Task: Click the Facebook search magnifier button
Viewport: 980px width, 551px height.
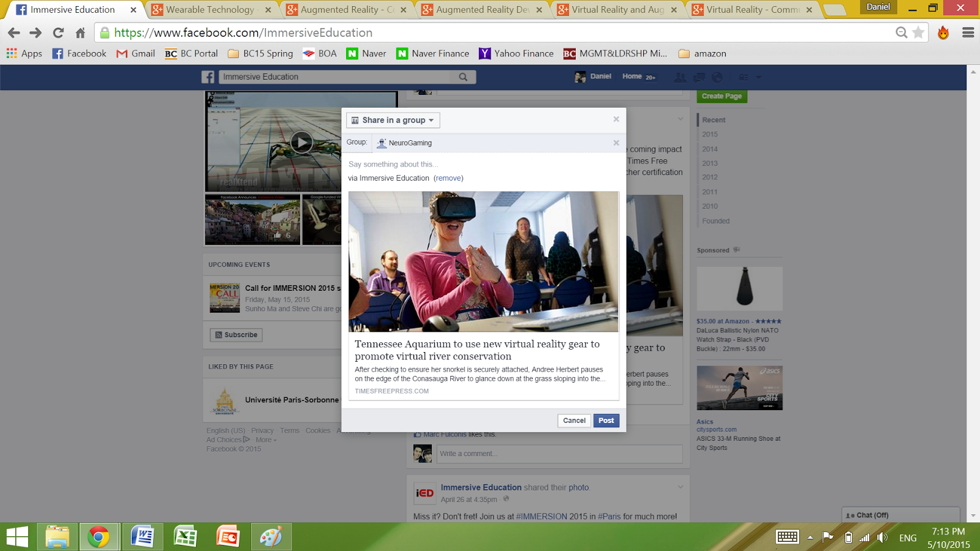Action: point(463,77)
